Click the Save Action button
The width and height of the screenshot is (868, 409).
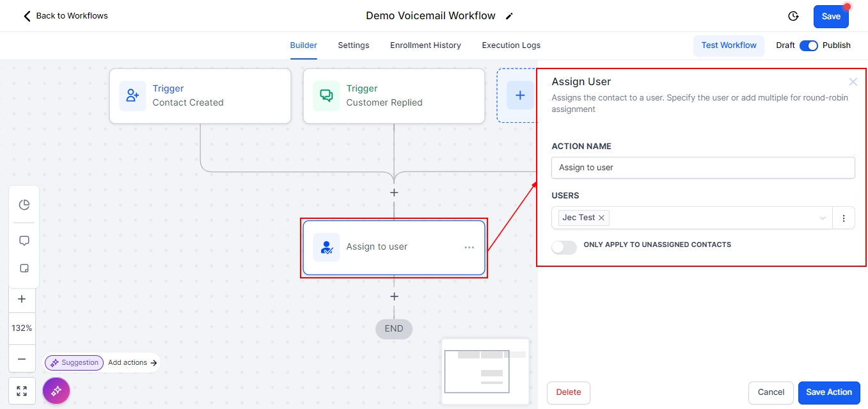point(829,392)
